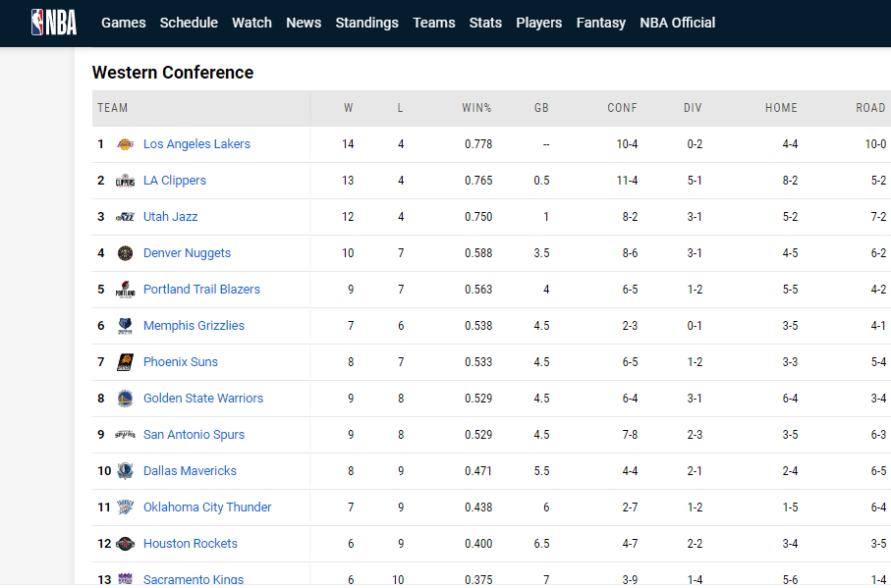Click the NBA logo in the header
891x588 pixels.
click(54, 23)
